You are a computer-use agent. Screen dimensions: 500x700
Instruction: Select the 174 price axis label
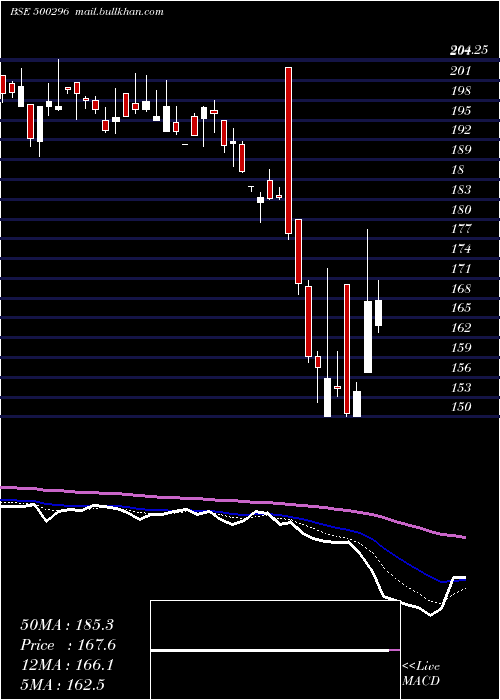(x=461, y=249)
